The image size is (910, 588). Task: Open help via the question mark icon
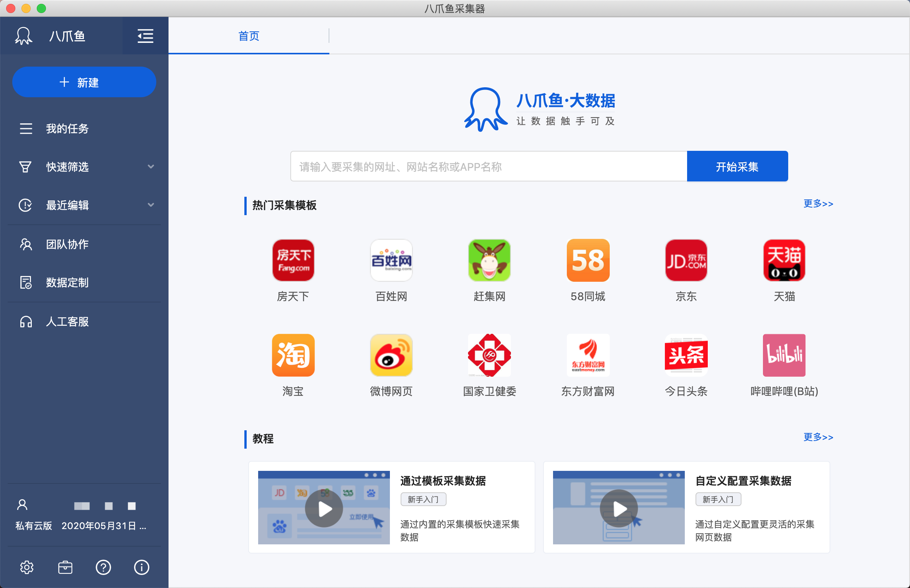pyautogui.click(x=103, y=567)
